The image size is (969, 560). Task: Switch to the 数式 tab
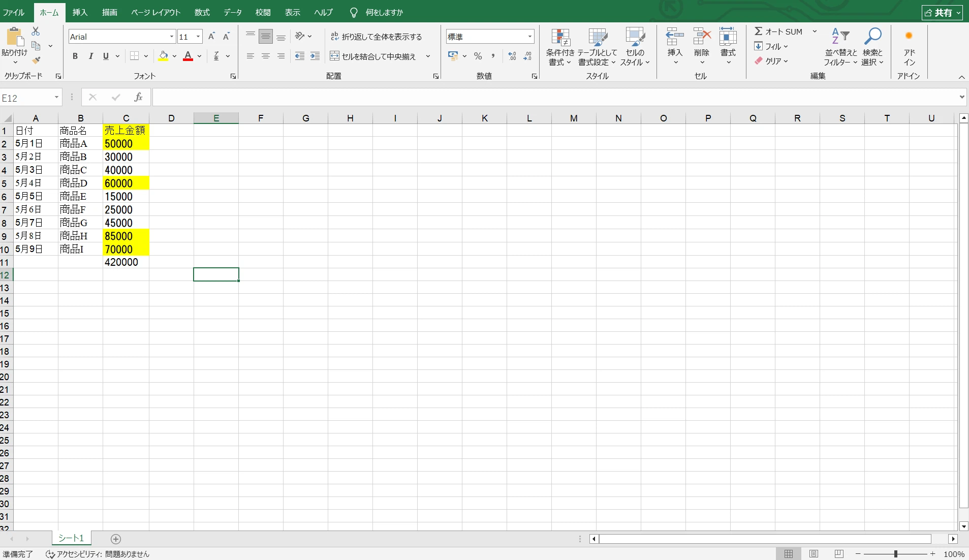202,12
